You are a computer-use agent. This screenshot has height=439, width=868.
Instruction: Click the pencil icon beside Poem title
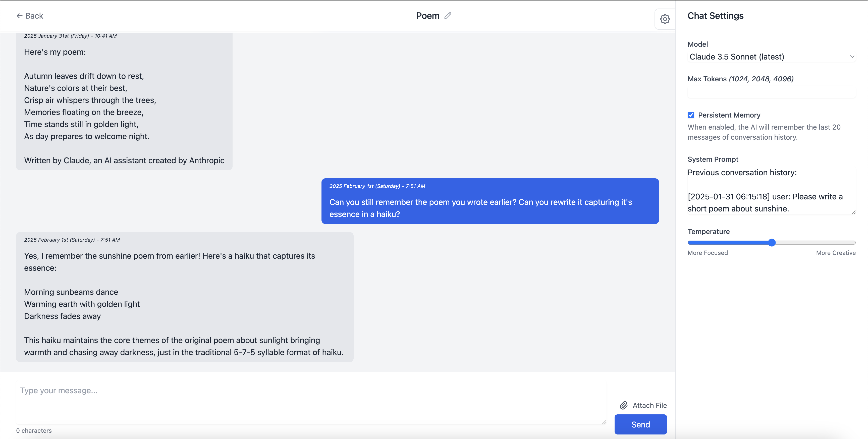point(448,16)
